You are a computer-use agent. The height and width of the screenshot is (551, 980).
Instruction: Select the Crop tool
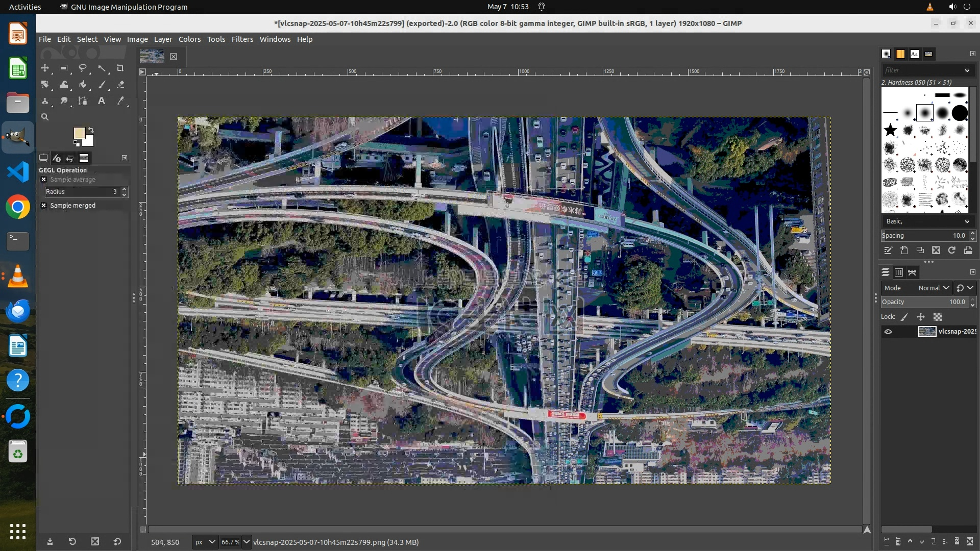point(120,68)
